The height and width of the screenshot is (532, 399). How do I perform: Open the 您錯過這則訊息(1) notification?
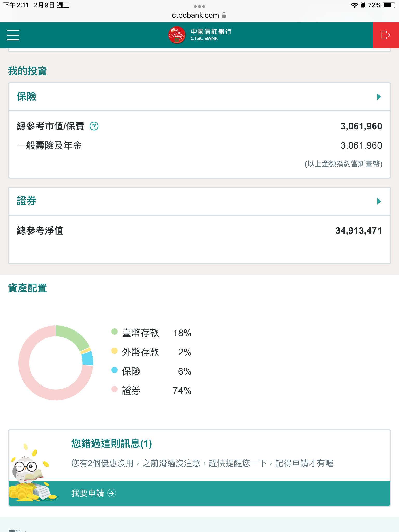coord(112,444)
